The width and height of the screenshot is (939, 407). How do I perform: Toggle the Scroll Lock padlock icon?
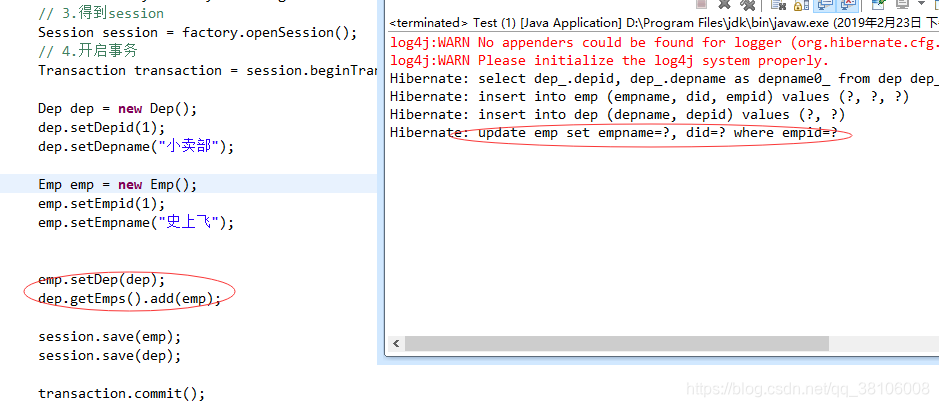801,5
